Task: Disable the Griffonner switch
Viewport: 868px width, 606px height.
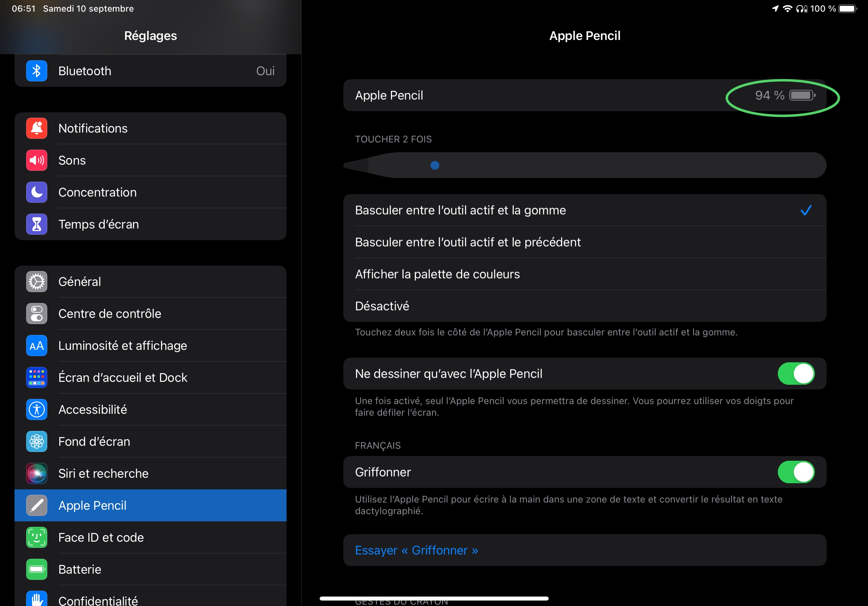Action: [x=795, y=472]
